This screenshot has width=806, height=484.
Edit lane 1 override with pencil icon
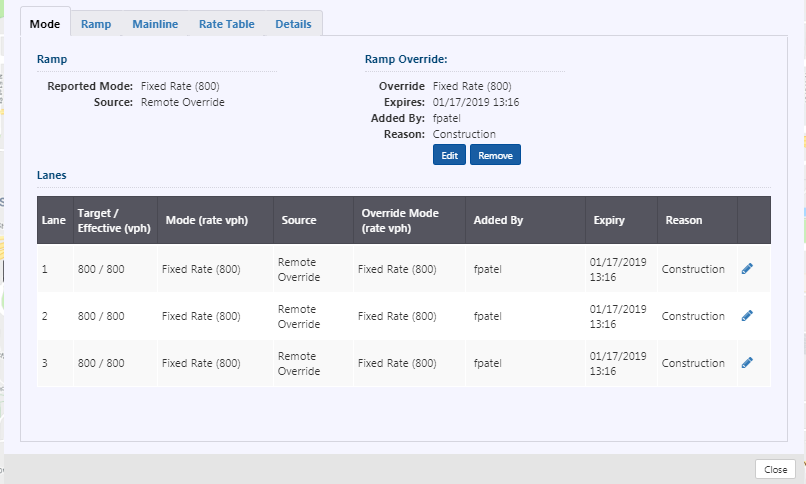(x=747, y=269)
